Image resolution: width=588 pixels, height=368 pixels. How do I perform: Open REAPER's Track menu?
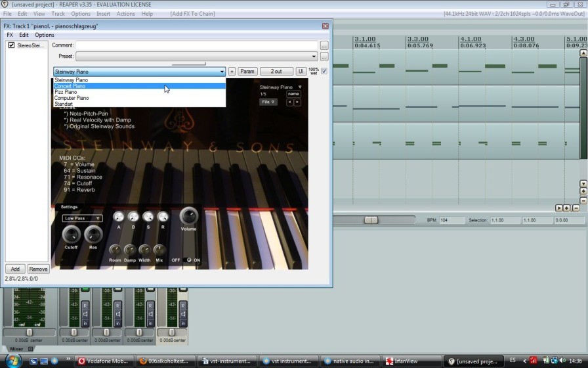(x=58, y=14)
